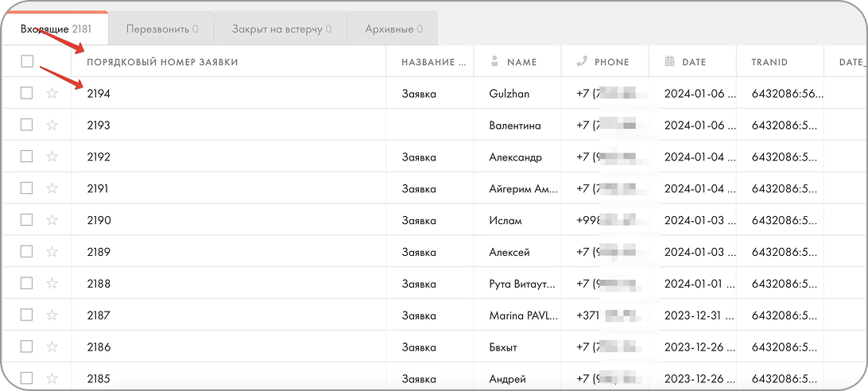The image size is (868, 391).
Task: Click the person icon in NAME header
Action: coord(494,61)
